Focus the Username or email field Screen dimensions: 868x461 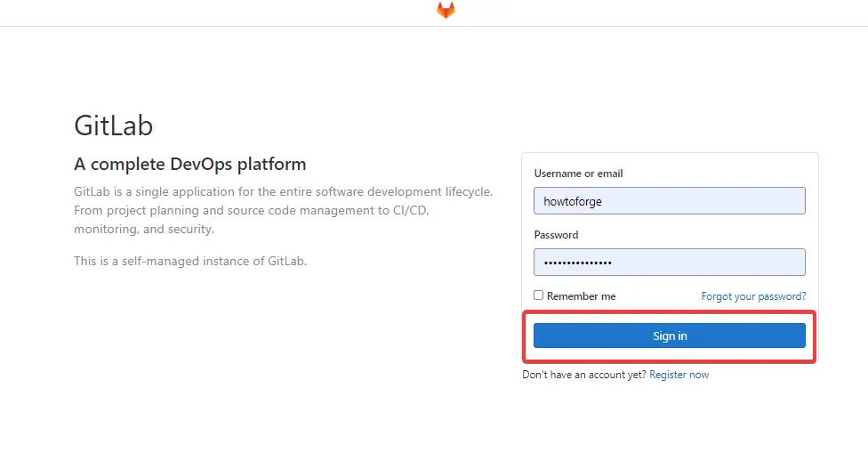click(x=670, y=200)
